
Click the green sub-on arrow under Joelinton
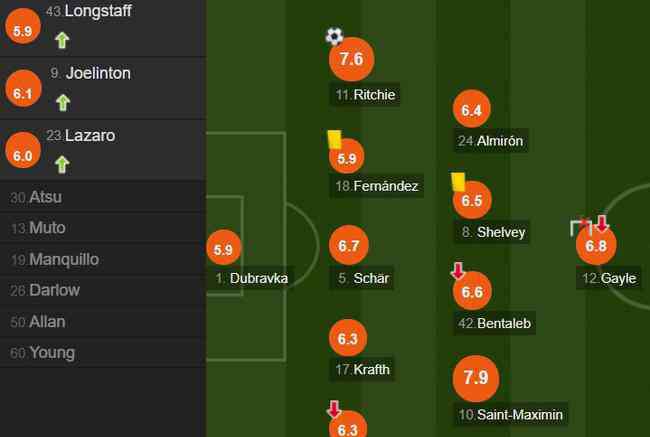coord(63,102)
